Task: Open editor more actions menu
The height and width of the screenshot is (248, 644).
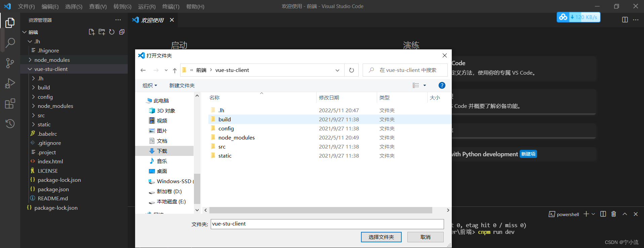Action: pos(636,20)
